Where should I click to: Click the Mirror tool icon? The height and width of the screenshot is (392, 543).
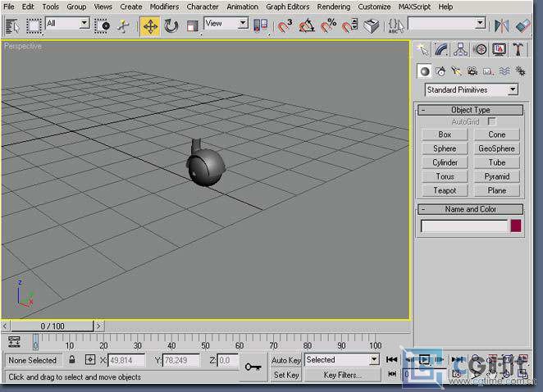click(501, 26)
